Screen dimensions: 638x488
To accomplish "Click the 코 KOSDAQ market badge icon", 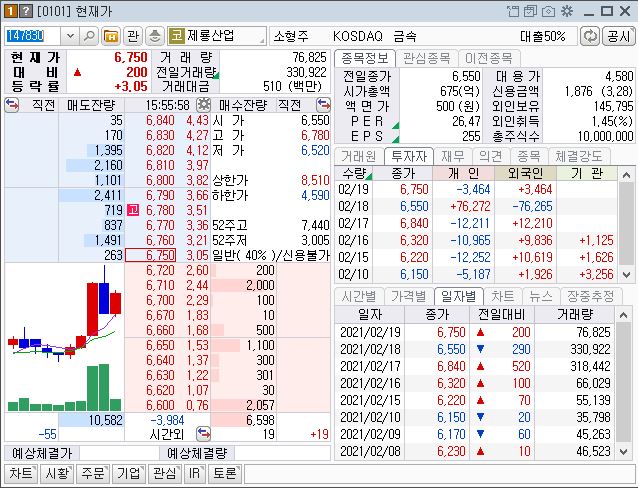I will pos(176,36).
